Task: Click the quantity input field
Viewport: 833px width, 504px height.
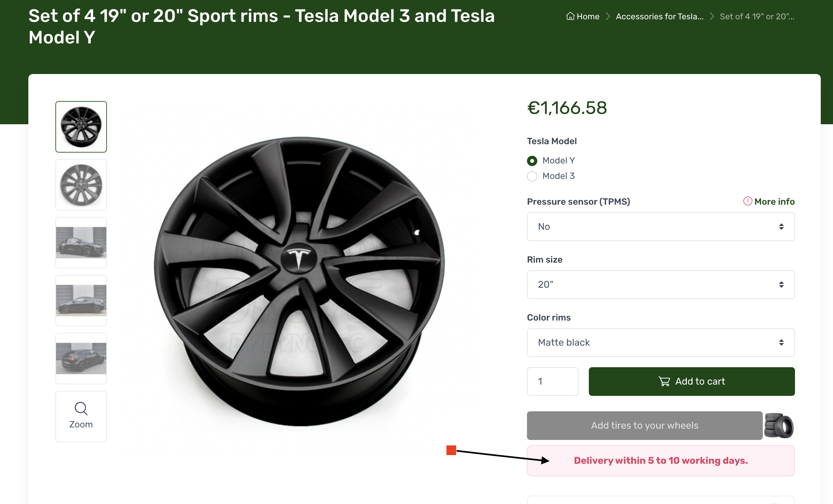Action: pyautogui.click(x=552, y=381)
